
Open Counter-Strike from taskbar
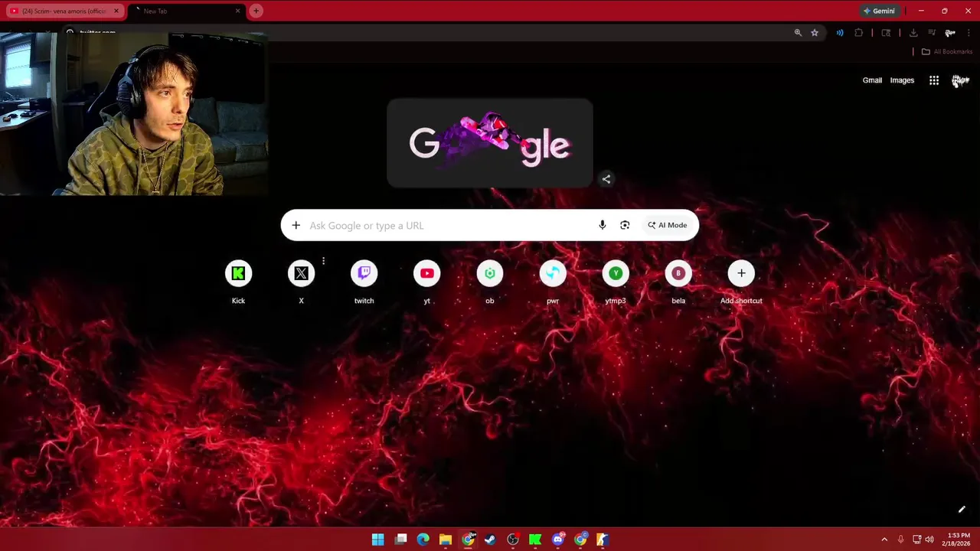(x=603, y=540)
